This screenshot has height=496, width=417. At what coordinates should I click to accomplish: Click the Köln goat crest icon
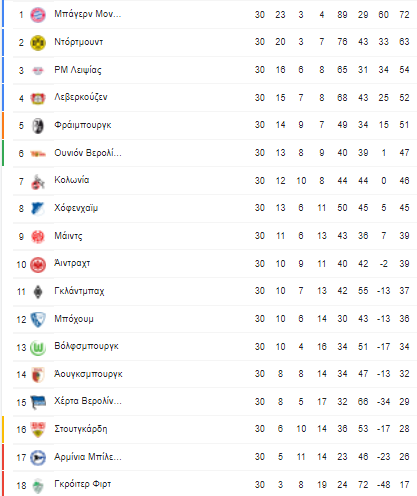pos(38,182)
